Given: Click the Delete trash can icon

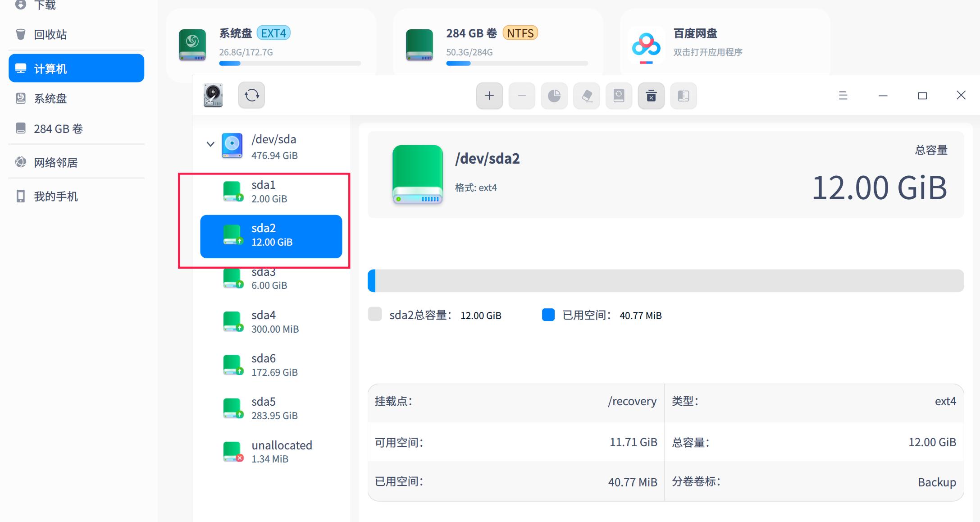Looking at the screenshot, I should coord(651,96).
